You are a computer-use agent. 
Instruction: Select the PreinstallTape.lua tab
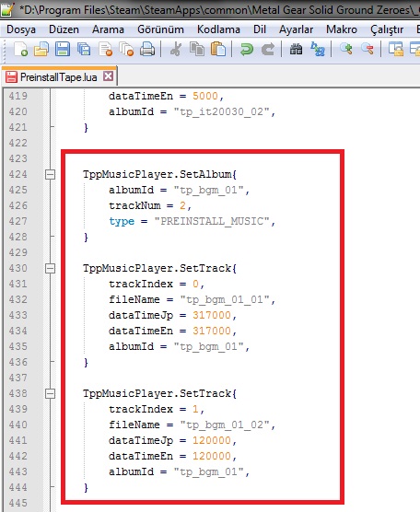(x=58, y=77)
